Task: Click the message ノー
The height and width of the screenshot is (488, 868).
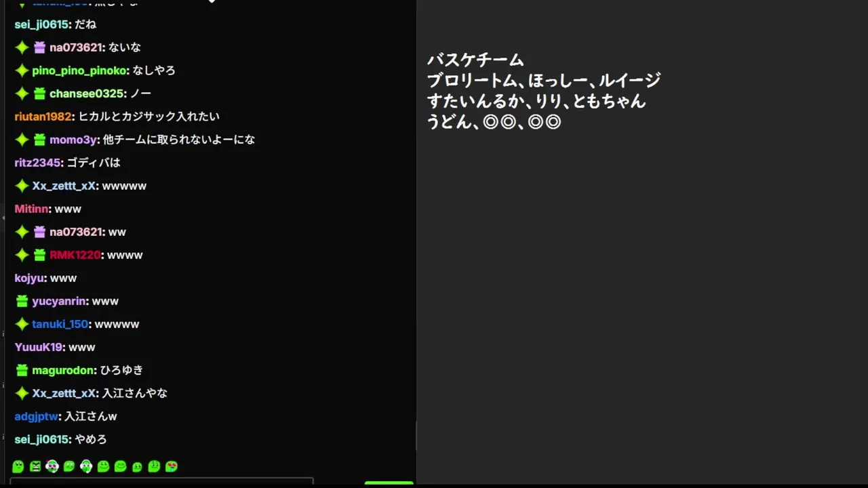Action: pos(140,94)
